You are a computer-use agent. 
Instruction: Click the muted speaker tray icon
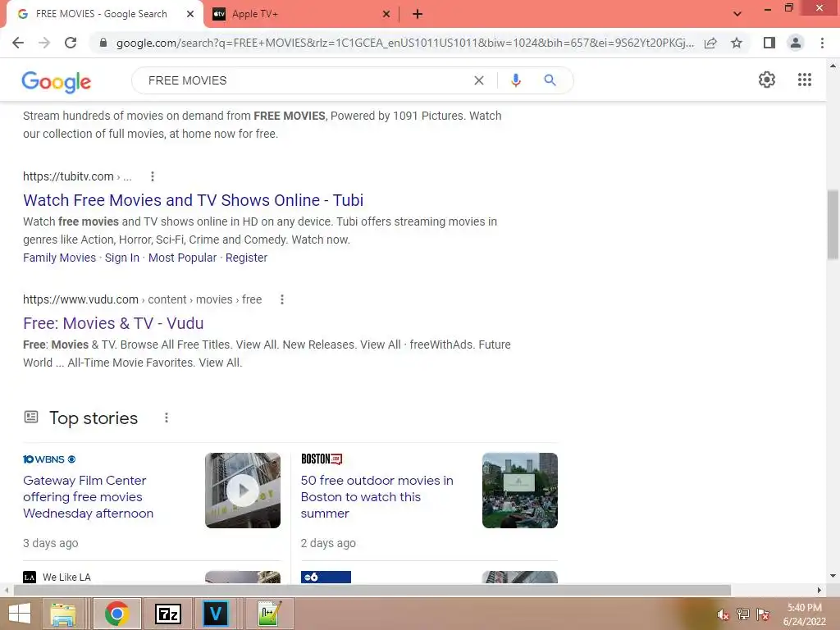tap(724, 614)
